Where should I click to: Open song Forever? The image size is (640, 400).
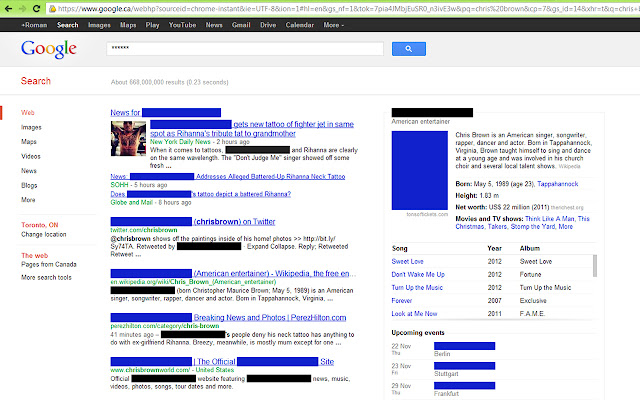click(x=402, y=301)
